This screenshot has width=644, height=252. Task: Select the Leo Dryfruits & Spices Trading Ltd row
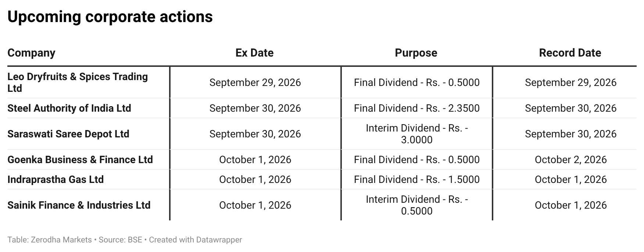click(x=322, y=82)
